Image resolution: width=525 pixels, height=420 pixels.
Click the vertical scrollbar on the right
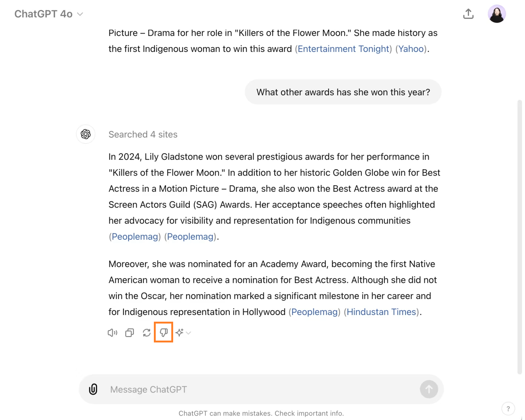pos(519,237)
